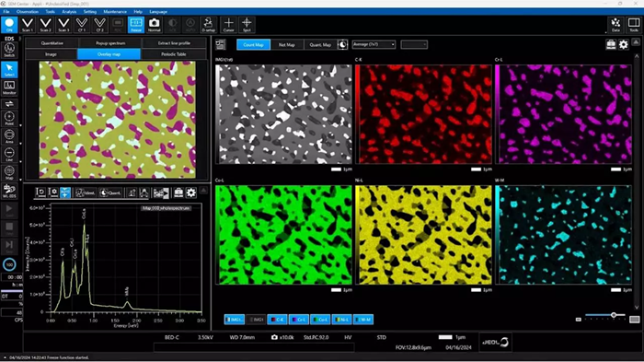Turn the beam ON button off
The width and height of the screenshot is (644, 362).
pyautogui.click(x=9, y=25)
